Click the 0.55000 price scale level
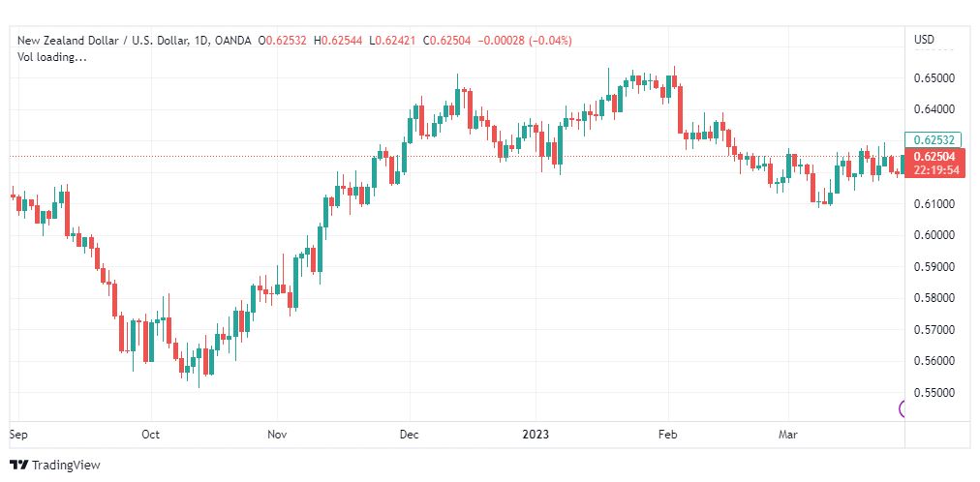 935,392
